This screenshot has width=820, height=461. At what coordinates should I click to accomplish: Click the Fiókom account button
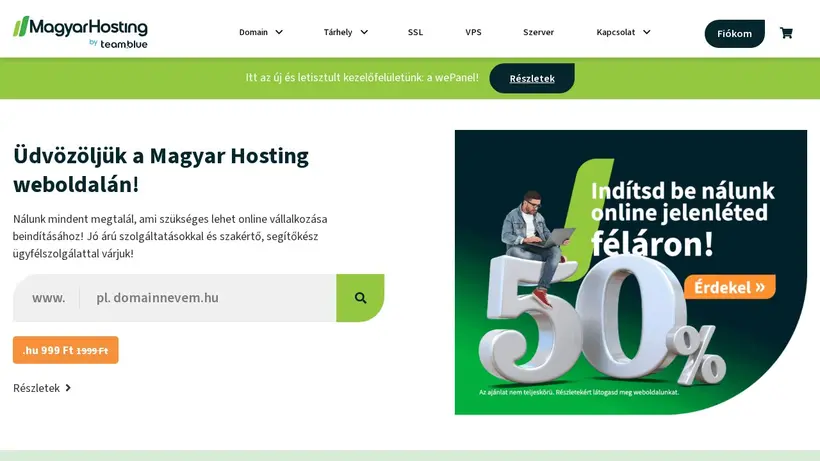(735, 33)
